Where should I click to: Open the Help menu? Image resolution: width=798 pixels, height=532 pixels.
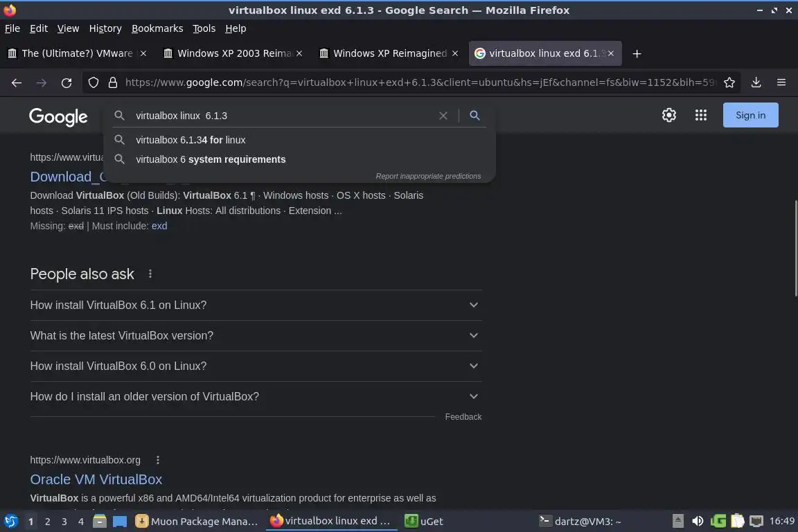click(x=236, y=28)
